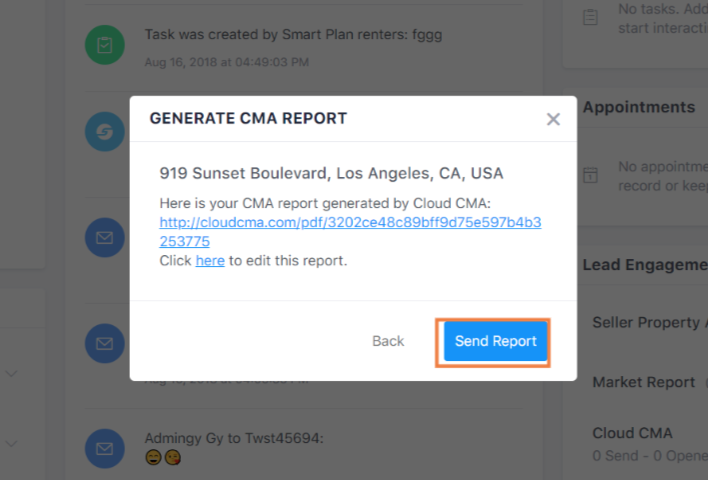Expand the lower chevron on the left edge
Viewport: 708px width, 480px height.
pos(12,442)
